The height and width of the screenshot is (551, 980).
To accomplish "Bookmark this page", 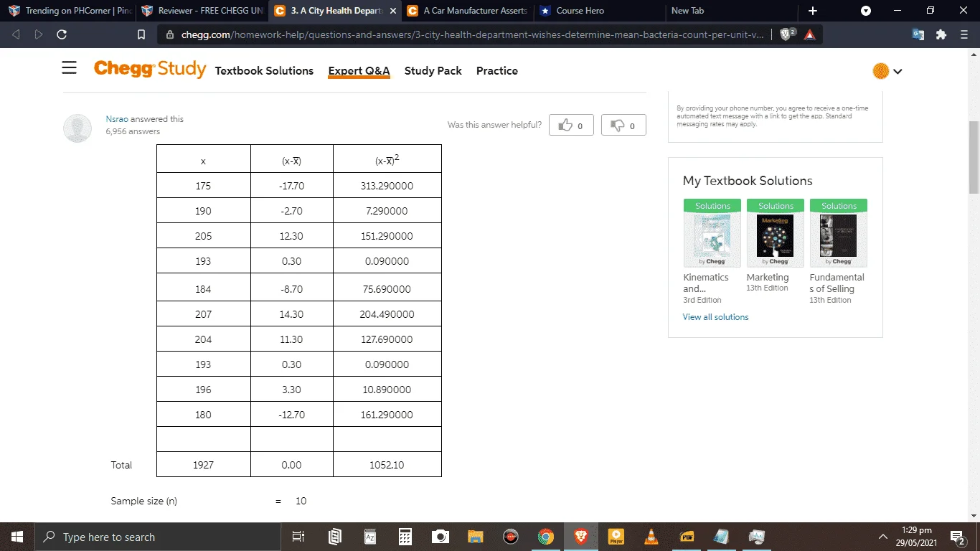I will point(141,34).
